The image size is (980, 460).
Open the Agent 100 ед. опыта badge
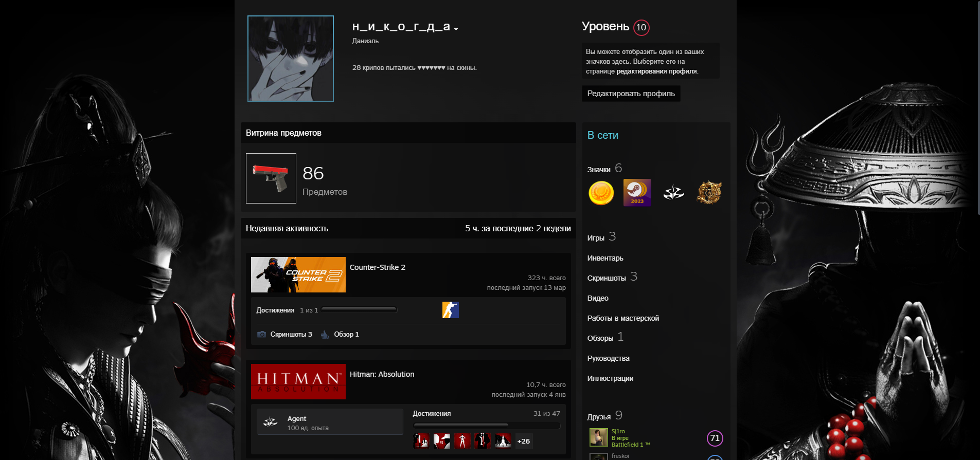coord(330,422)
